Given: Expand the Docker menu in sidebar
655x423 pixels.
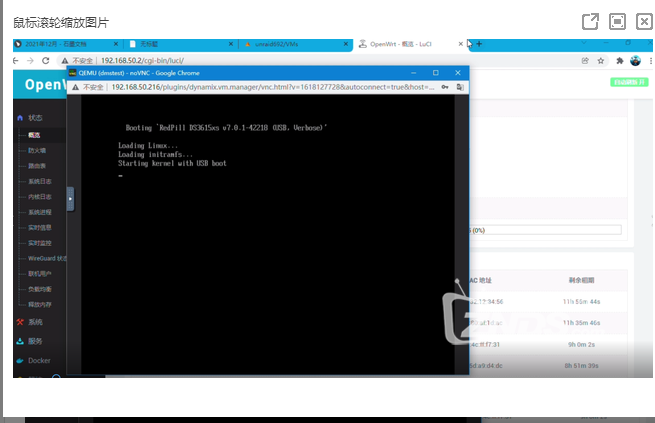Looking at the screenshot, I should pos(39,361).
